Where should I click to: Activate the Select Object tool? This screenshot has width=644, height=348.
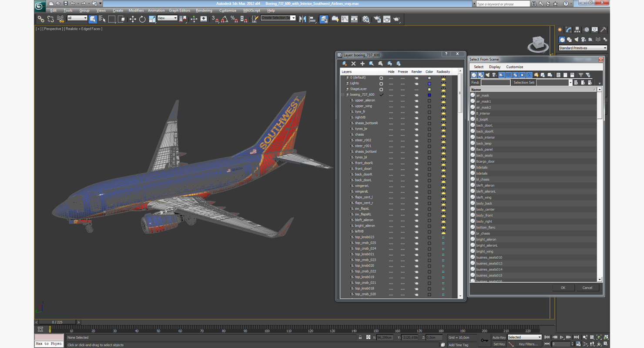pyautogui.click(x=93, y=19)
